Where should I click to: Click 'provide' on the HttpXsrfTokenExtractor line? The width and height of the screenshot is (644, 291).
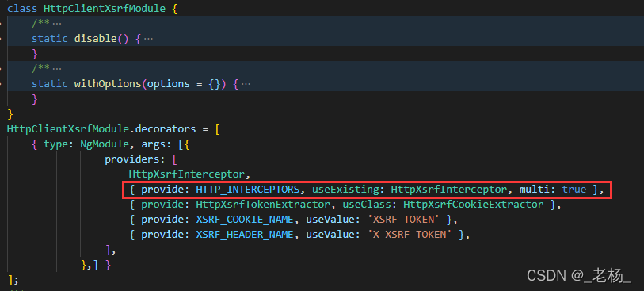162,205
